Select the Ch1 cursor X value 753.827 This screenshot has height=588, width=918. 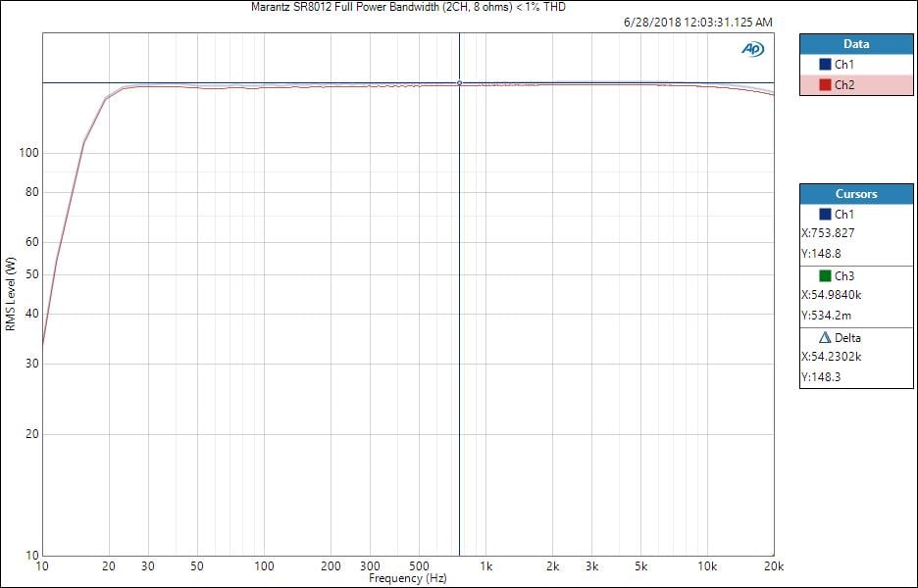pyautogui.click(x=830, y=233)
